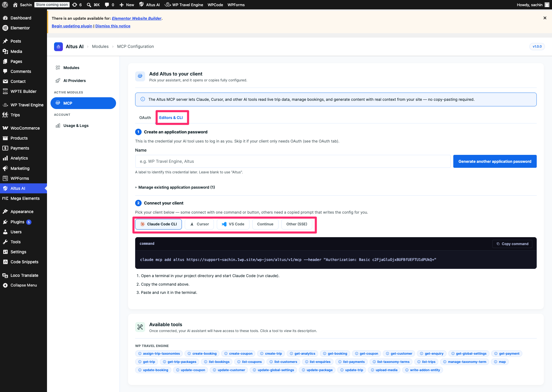Open Usage & Logs

[x=83, y=125]
